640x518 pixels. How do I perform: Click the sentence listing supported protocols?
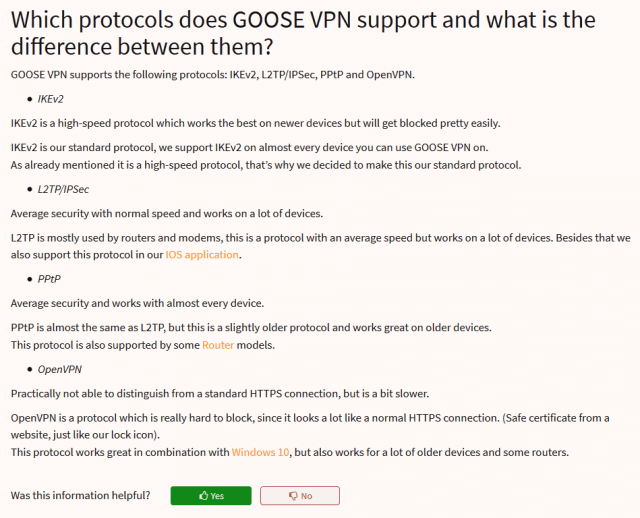coord(213,75)
